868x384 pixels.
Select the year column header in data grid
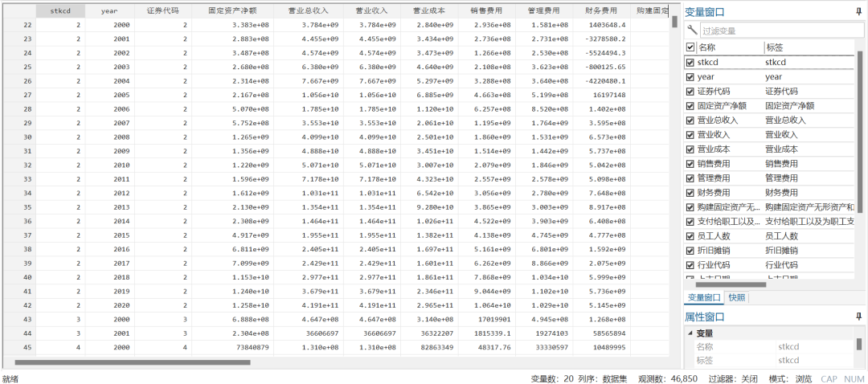pyautogui.click(x=109, y=10)
